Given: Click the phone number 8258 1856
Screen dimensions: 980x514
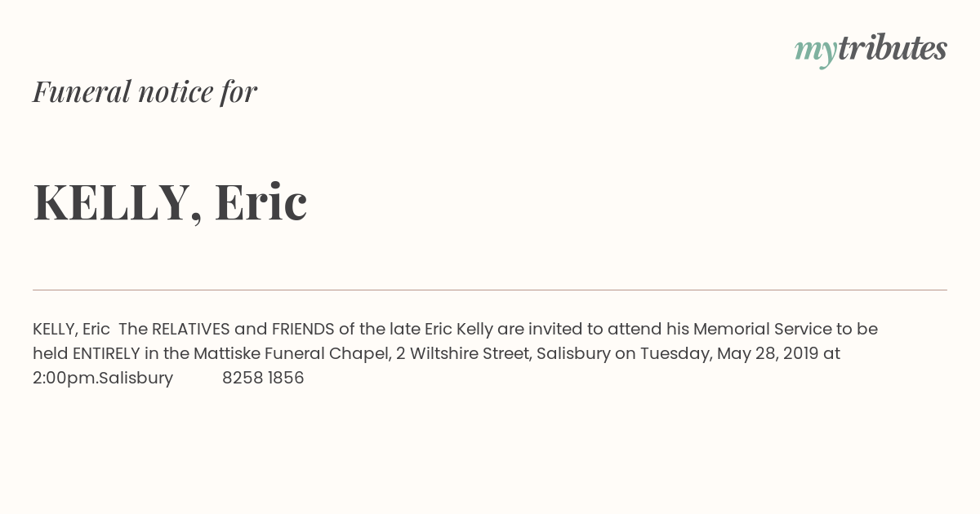Looking at the screenshot, I should [x=263, y=378].
